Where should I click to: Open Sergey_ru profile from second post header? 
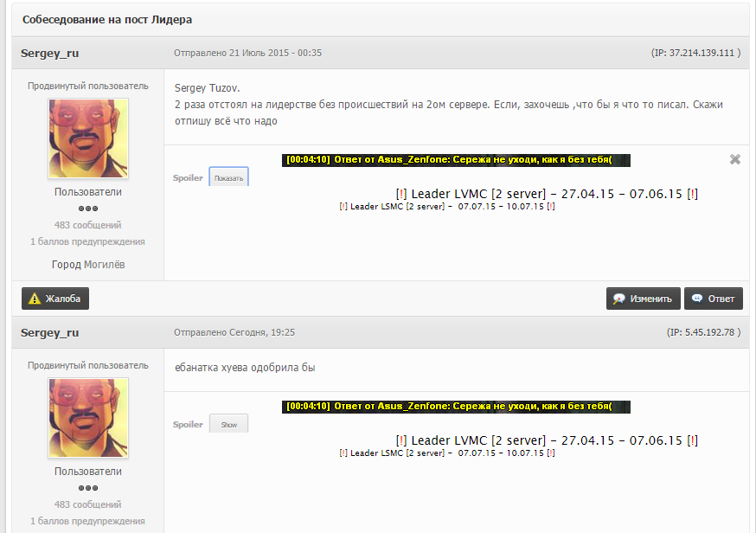click(x=49, y=332)
